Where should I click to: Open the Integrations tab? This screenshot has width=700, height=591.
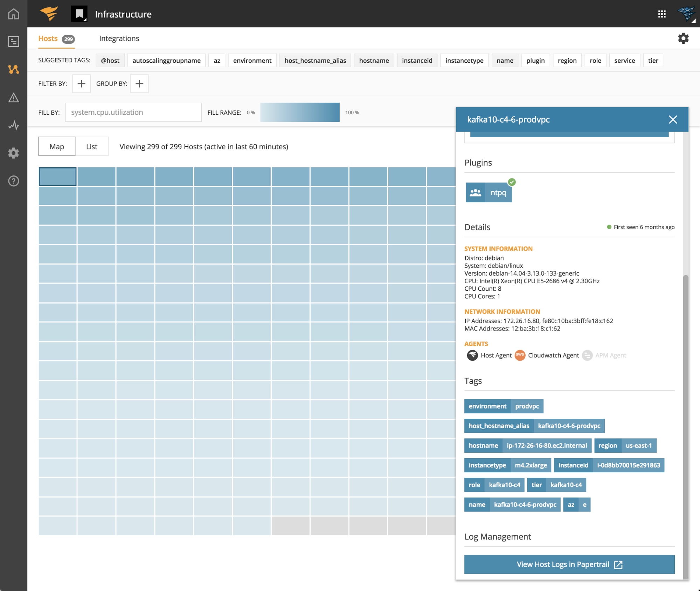[119, 37]
